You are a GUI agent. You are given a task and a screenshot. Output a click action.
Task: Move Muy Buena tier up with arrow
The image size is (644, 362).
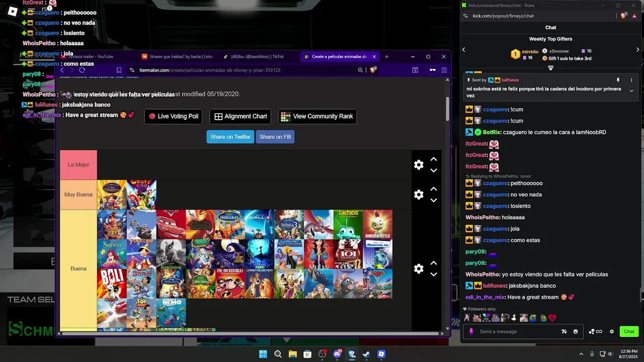tap(434, 189)
